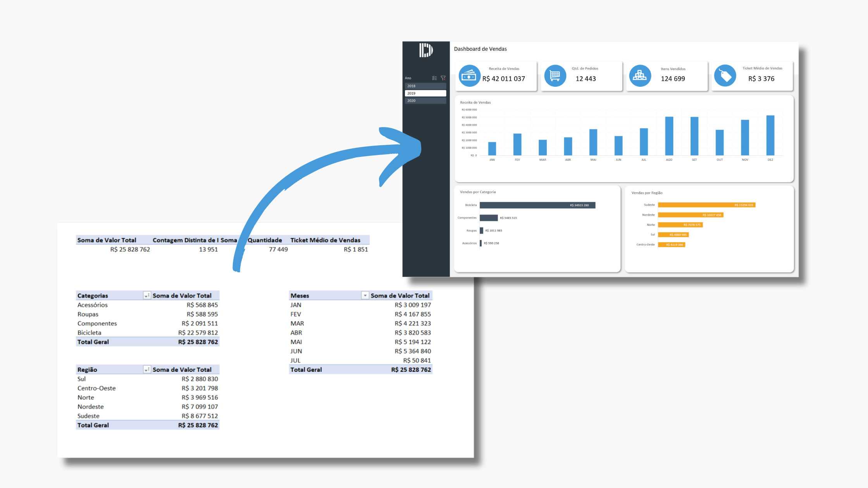Select the AGO bar in Receita de Vendas chart

[668, 136]
